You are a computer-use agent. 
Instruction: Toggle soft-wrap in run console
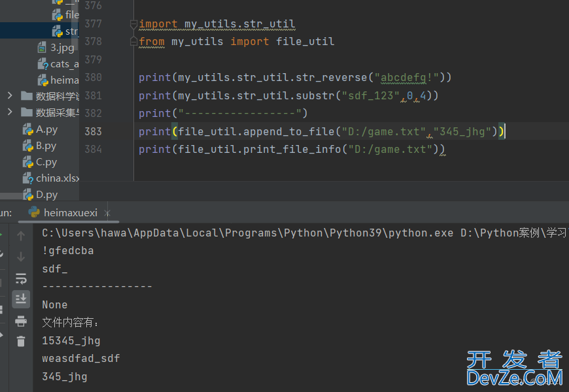point(21,278)
